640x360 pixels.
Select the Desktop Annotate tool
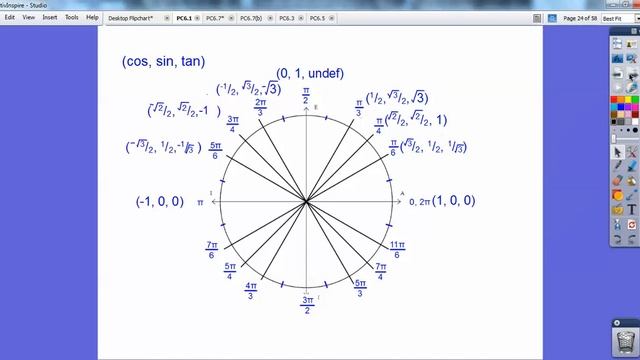617,58
